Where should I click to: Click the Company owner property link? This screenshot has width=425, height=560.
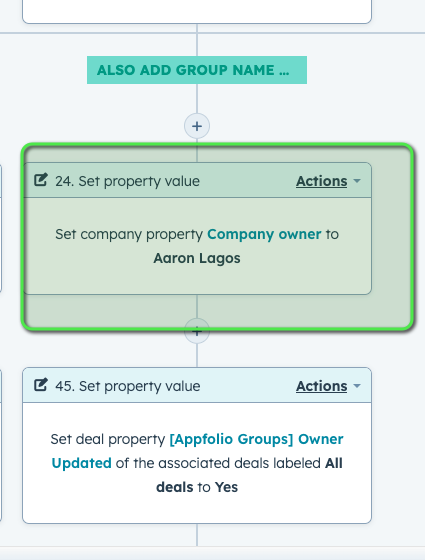(264, 234)
